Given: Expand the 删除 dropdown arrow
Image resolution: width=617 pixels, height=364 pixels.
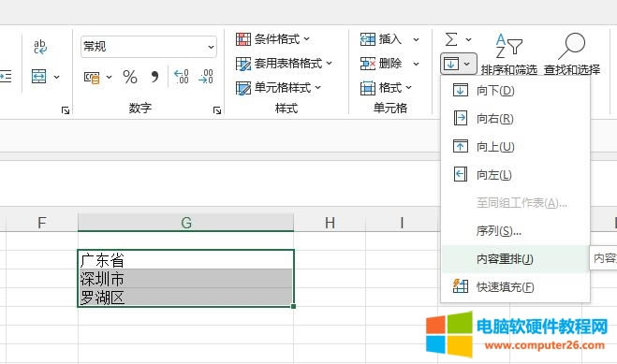Looking at the screenshot, I should click(x=416, y=64).
